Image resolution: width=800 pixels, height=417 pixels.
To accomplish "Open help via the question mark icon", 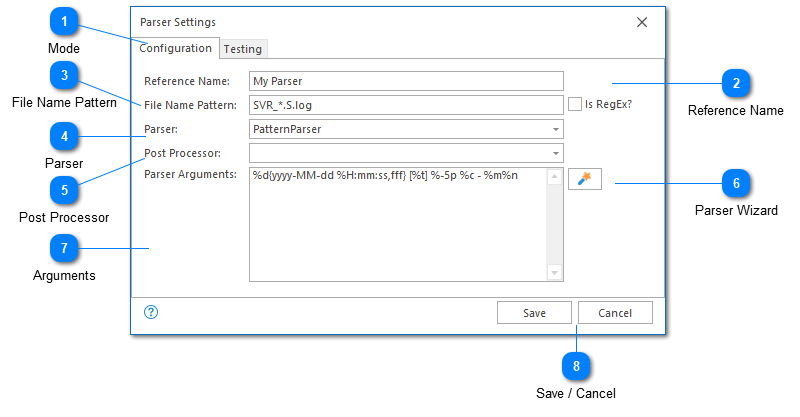I will tap(151, 312).
